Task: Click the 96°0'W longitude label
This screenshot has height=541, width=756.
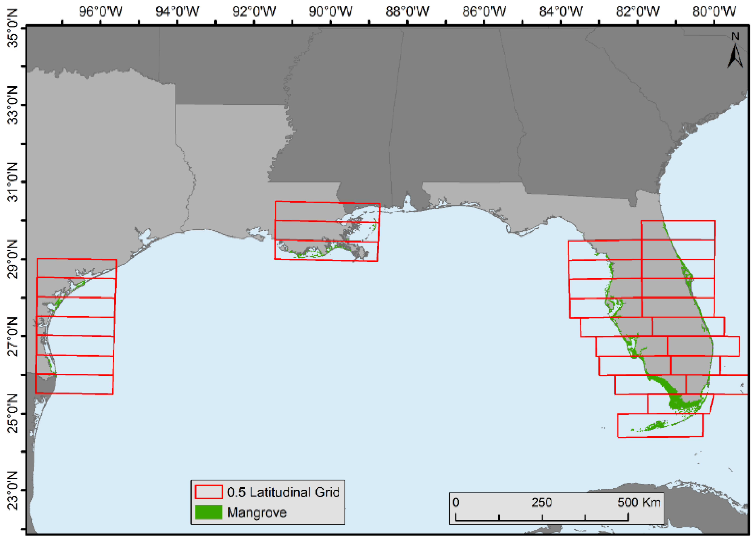Action: (101, 12)
